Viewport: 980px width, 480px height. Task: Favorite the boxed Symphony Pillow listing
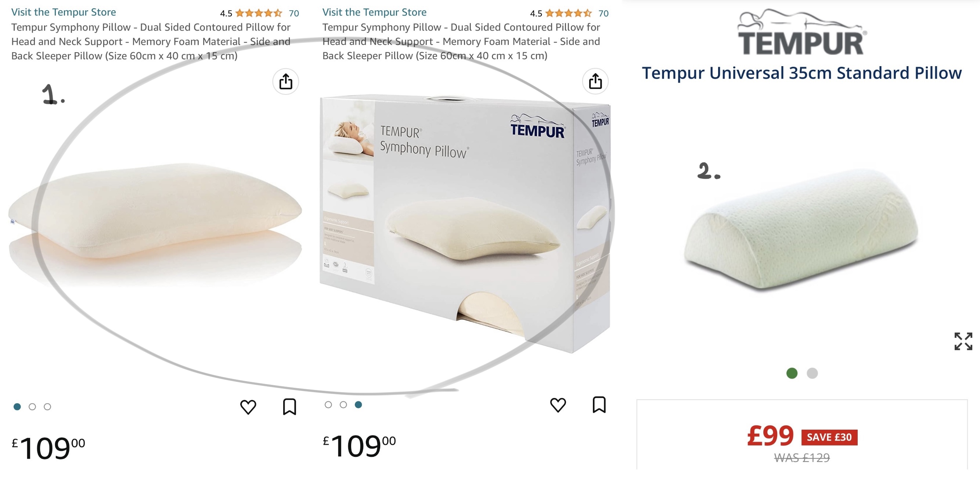[558, 405]
